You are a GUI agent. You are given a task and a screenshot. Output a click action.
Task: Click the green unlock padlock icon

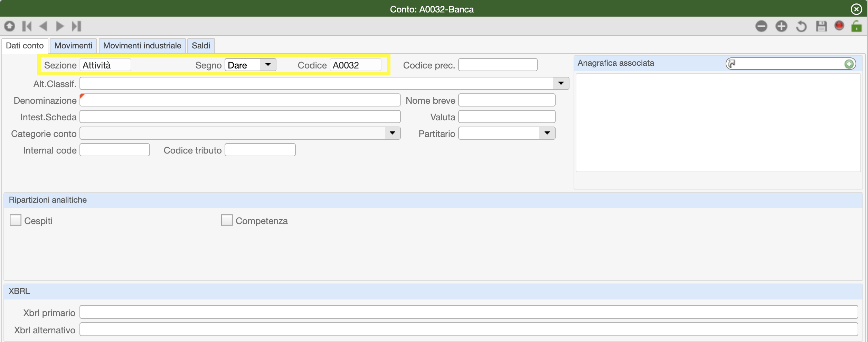coord(857,26)
